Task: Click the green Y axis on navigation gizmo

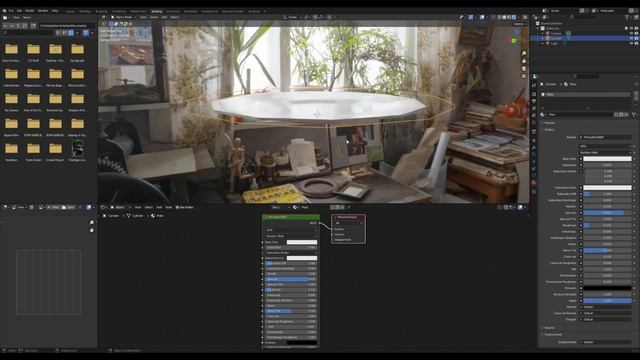Action: click(x=514, y=41)
